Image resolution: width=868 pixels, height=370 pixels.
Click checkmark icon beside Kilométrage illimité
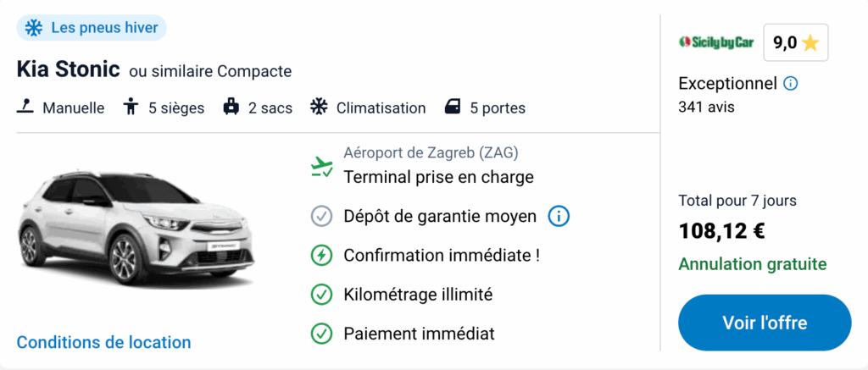[321, 295]
